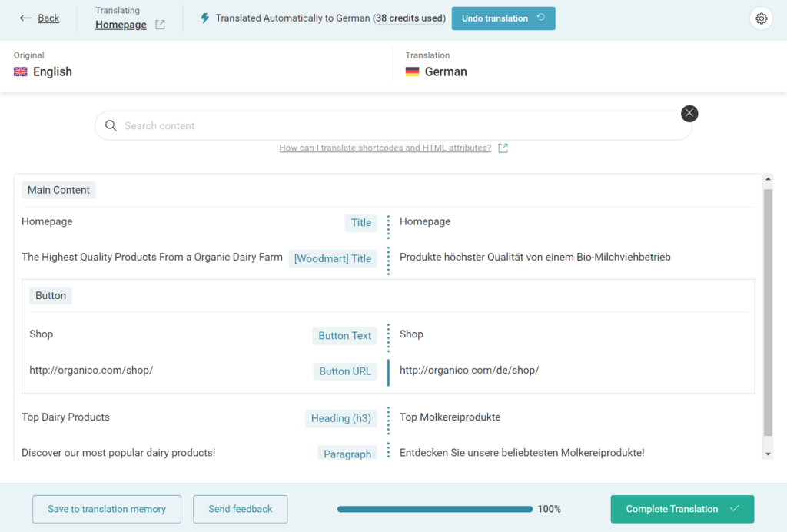Click the Button Text tag
This screenshot has width=787, height=532.
tap(345, 336)
